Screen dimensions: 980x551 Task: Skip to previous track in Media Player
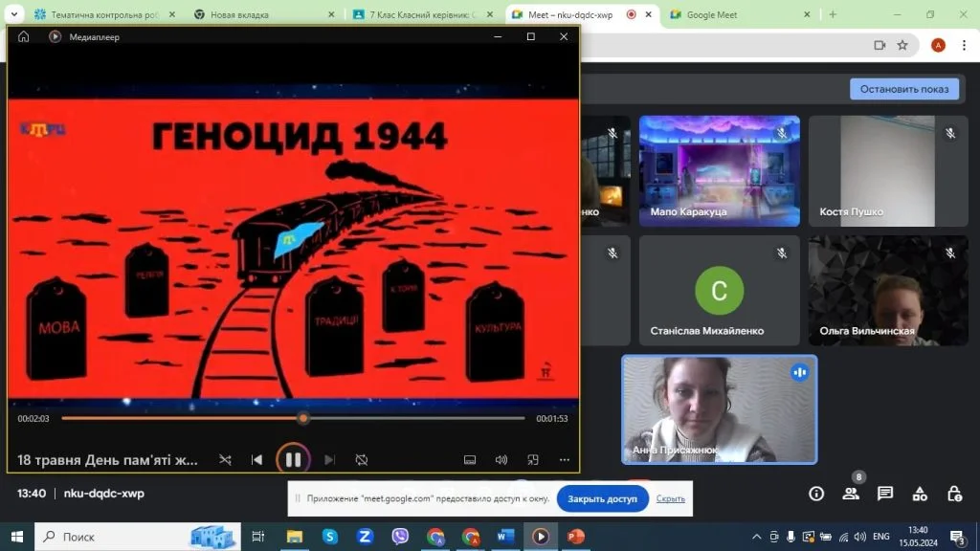[x=256, y=460]
